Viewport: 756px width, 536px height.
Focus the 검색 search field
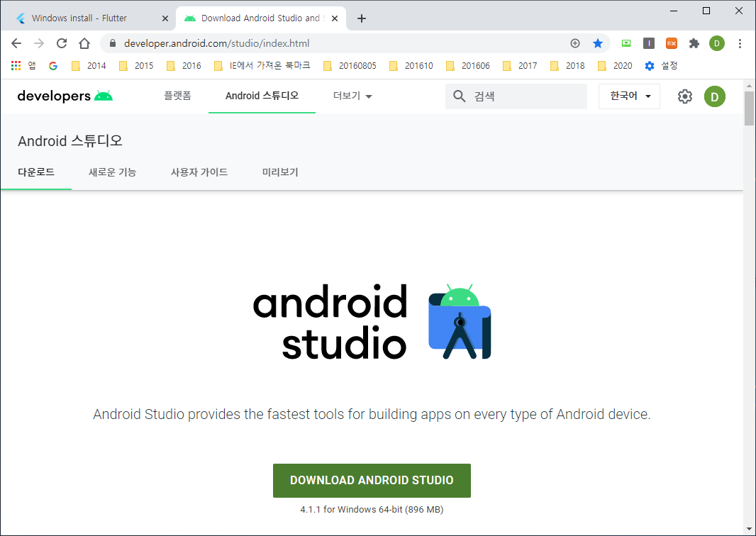[516, 96]
